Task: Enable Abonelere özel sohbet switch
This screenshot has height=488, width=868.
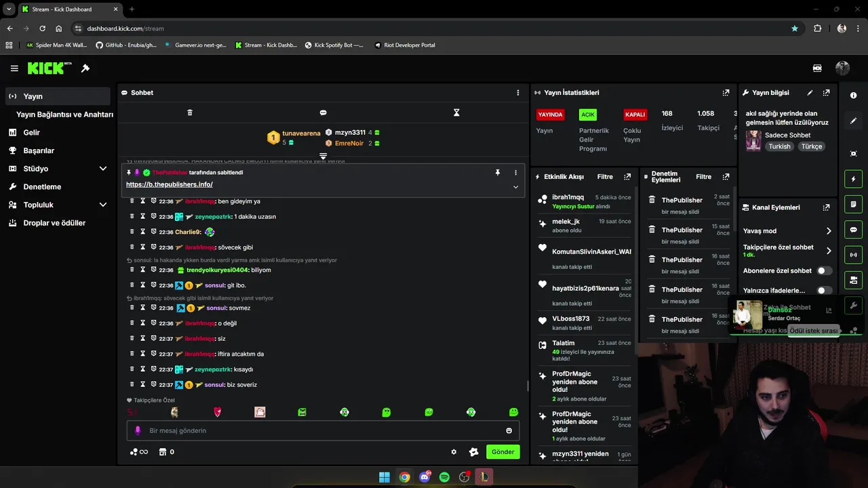Action: (825, 270)
